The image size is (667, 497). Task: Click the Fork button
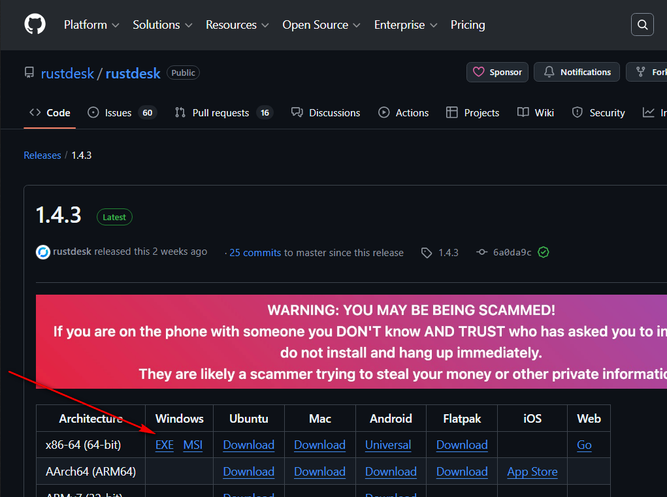pyautogui.click(x=647, y=72)
